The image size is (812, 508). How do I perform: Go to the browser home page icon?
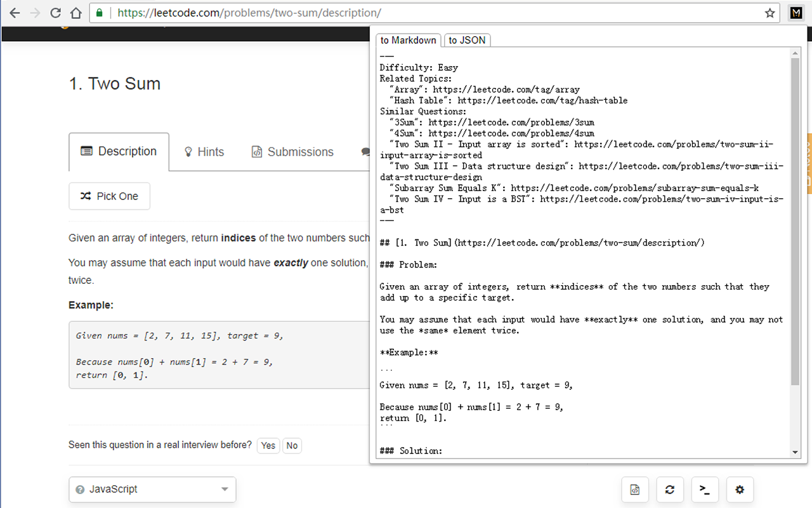[x=75, y=13]
